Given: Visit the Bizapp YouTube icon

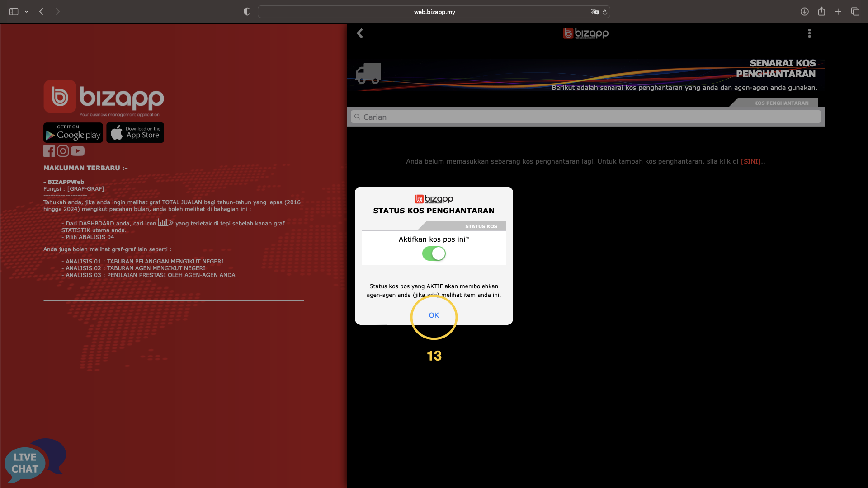Looking at the screenshot, I should coord(78,151).
